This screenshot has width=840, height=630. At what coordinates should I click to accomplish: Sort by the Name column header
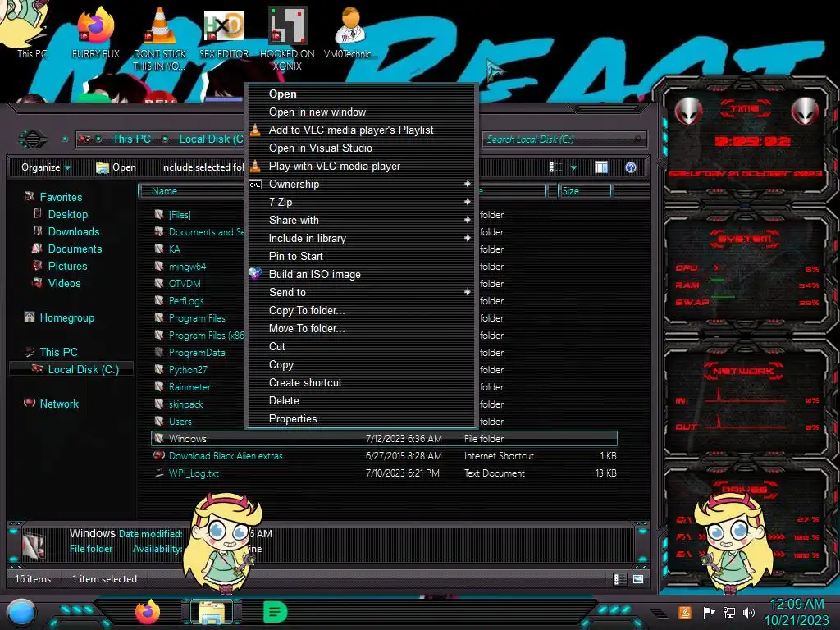[x=192, y=191]
